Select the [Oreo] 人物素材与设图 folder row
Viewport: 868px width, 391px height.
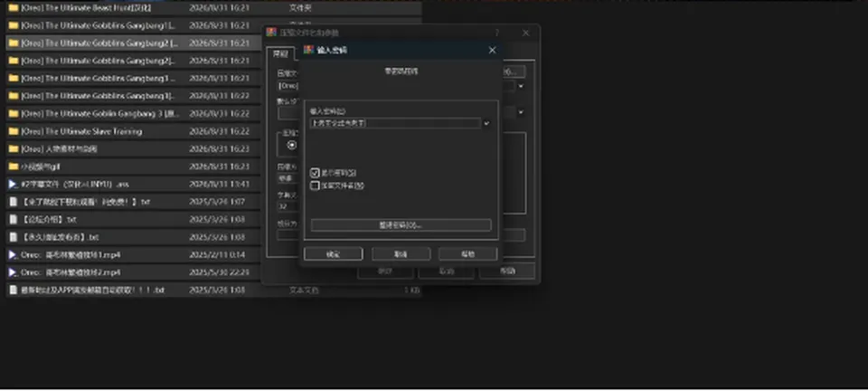[133, 149]
